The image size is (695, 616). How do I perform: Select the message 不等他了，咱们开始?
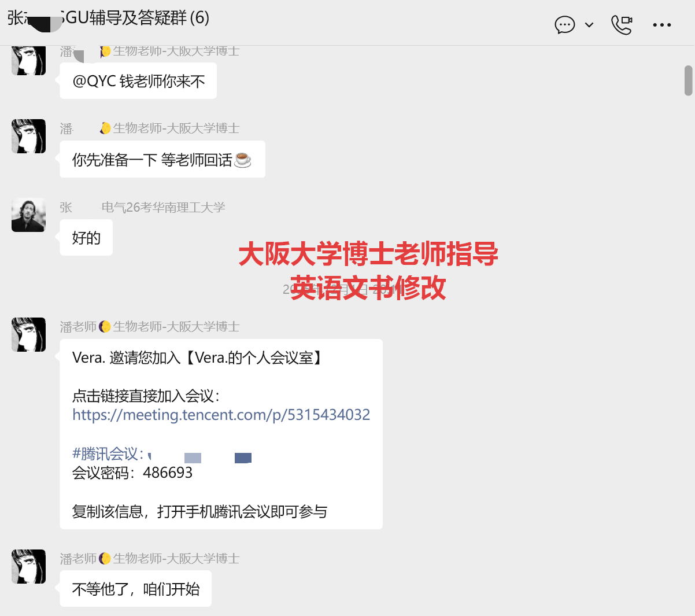[x=136, y=589]
